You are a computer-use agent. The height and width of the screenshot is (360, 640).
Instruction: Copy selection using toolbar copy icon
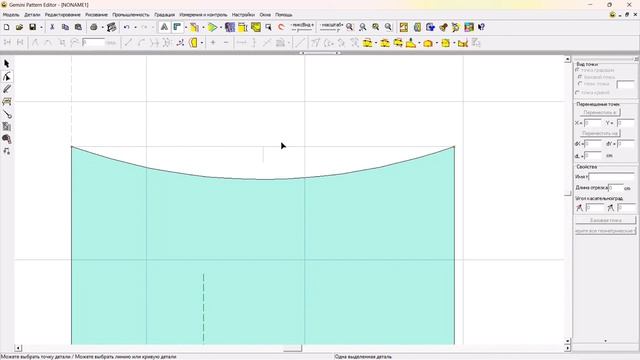[65, 27]
